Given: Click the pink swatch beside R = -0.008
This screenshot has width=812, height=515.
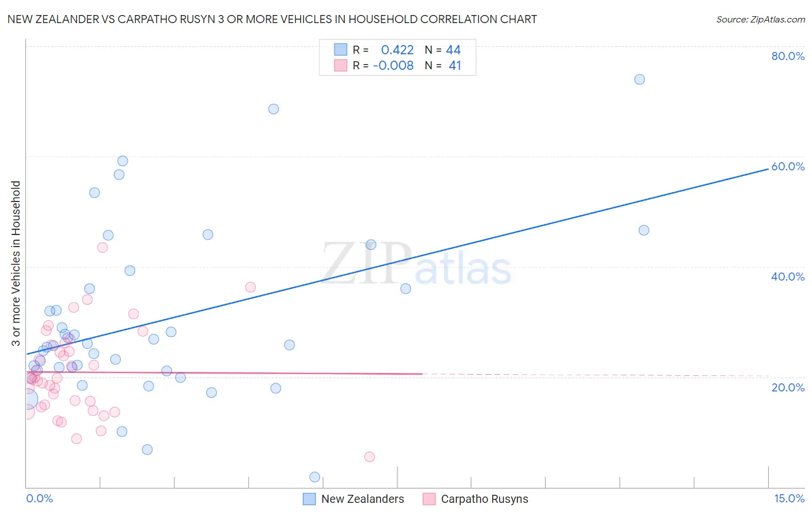Looking at the screenshot, I should click(341, 65).
